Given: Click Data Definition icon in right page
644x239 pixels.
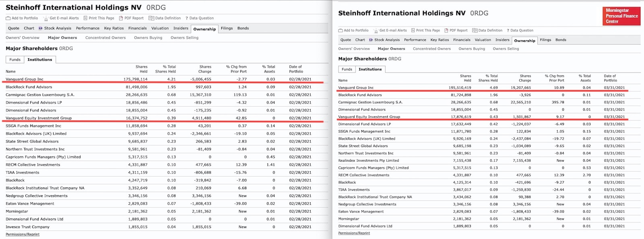Looking at the screenshot, I should [x=475, y=31].
